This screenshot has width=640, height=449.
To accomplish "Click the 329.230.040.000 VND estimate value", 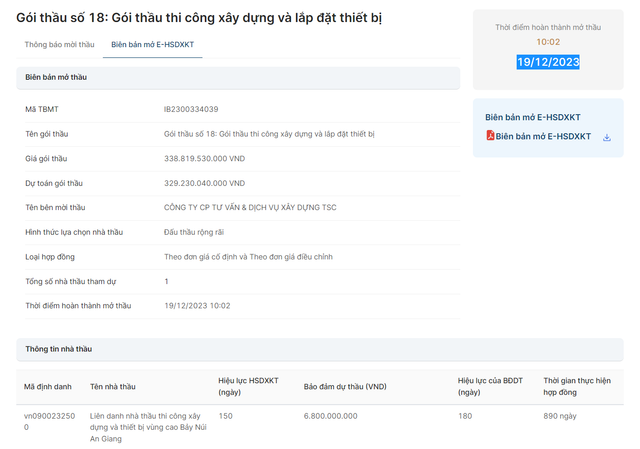I will (x=204, y=183).
